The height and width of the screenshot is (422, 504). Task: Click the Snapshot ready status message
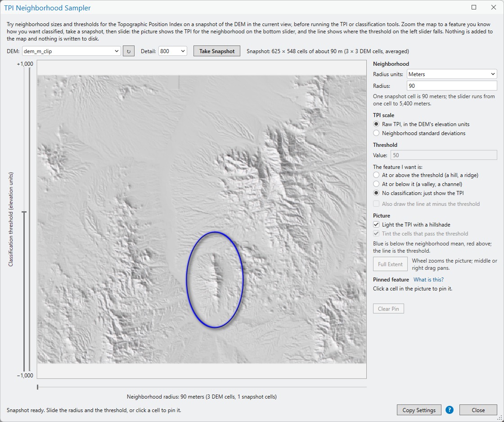coord(94,410)
